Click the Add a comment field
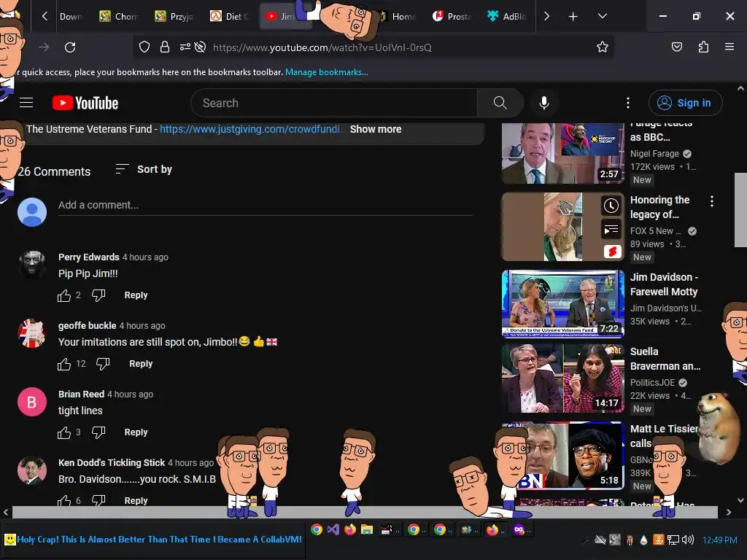747x560 pixels. 266,205
